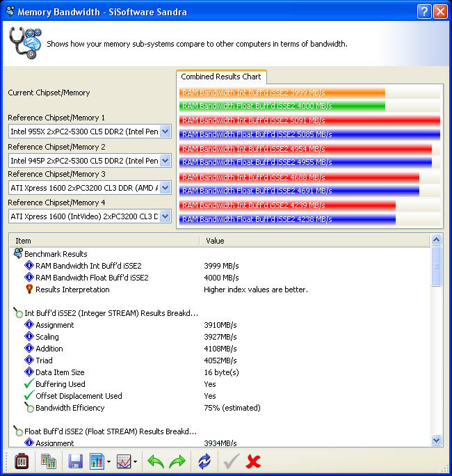The height and width of the screenshot is (476, 452).
Task: Click the green check beside Offset Displacement Used
Action: (x=29, y=395)
